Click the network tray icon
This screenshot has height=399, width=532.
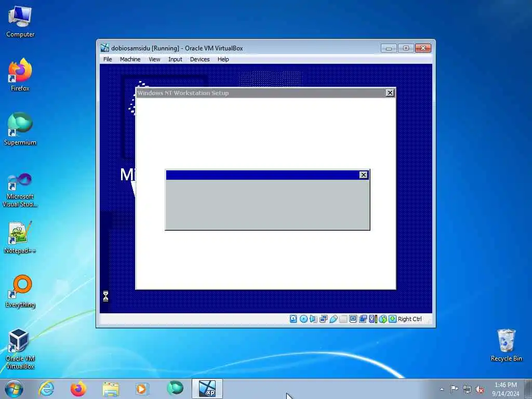(x=467, y=390)
